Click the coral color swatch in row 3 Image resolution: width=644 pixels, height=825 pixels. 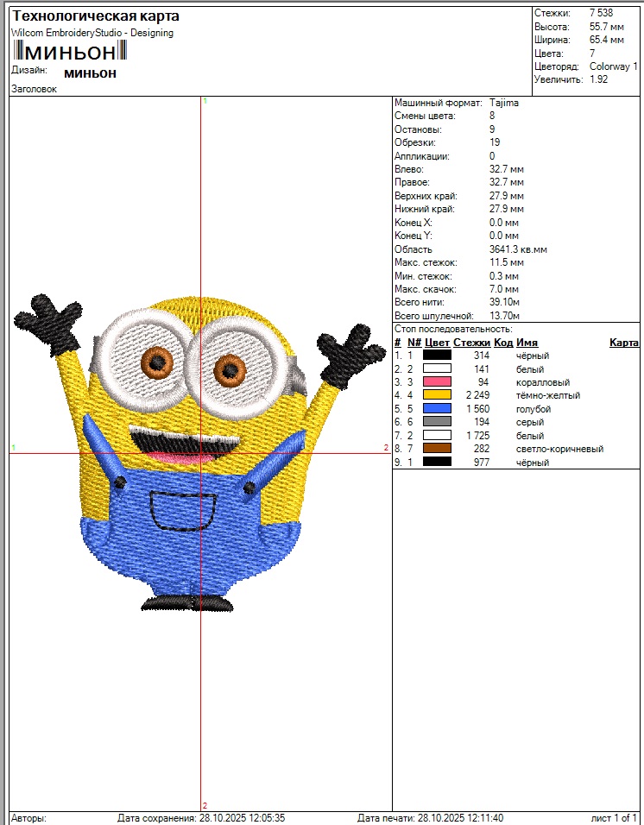tap(437, 382)
